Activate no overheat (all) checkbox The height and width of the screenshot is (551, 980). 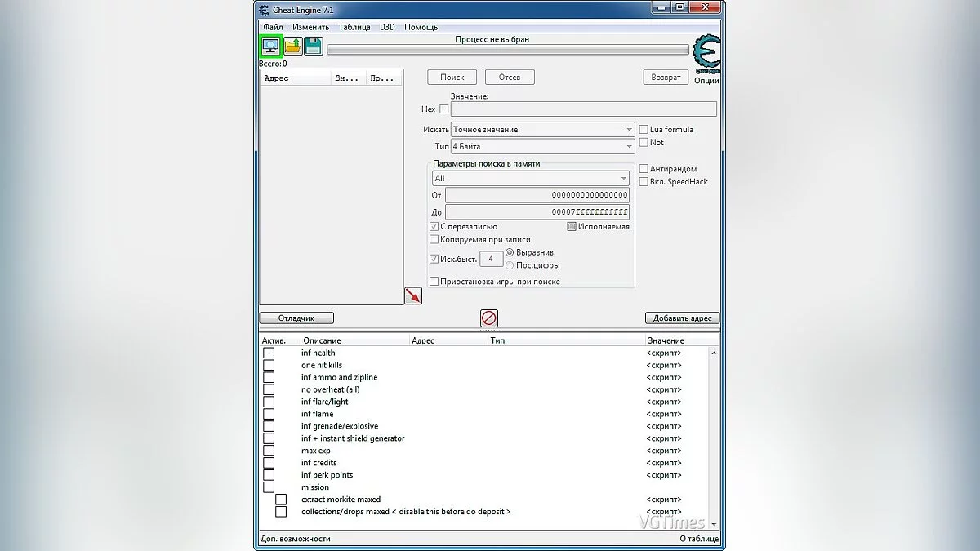tap(269, 390)
